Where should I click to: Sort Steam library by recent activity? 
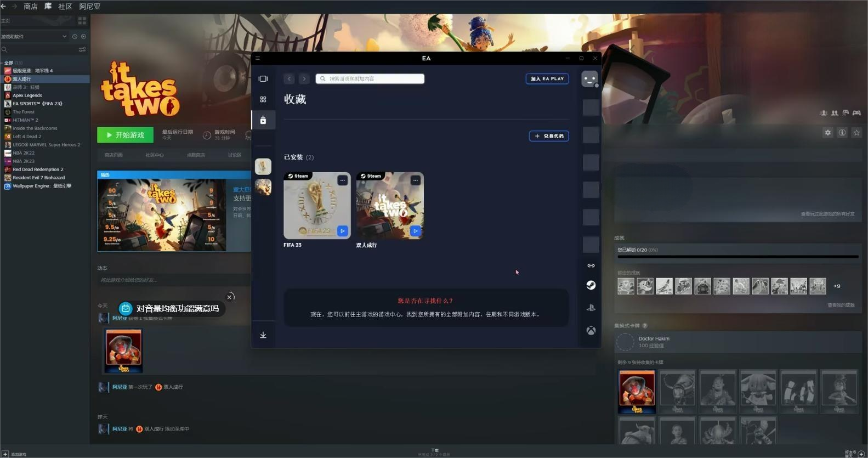point(75,37)
